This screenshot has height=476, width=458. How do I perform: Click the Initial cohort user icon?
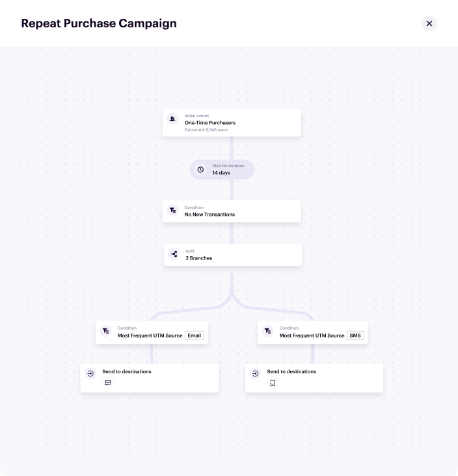172,119
